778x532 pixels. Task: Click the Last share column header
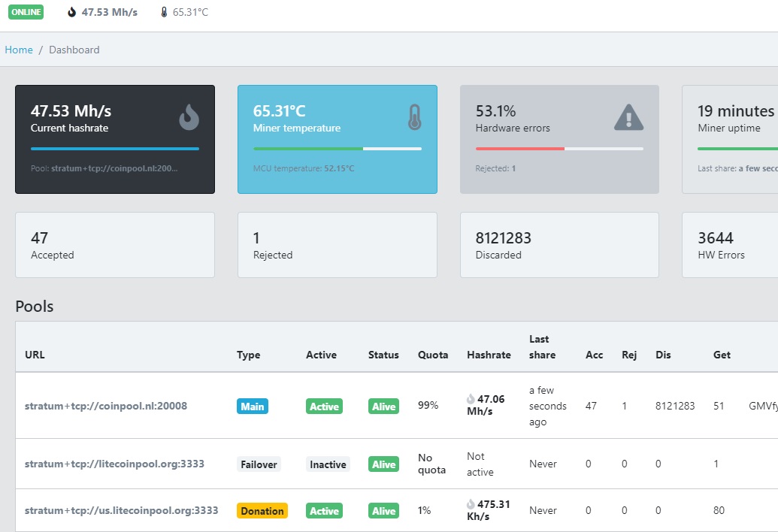542,346
